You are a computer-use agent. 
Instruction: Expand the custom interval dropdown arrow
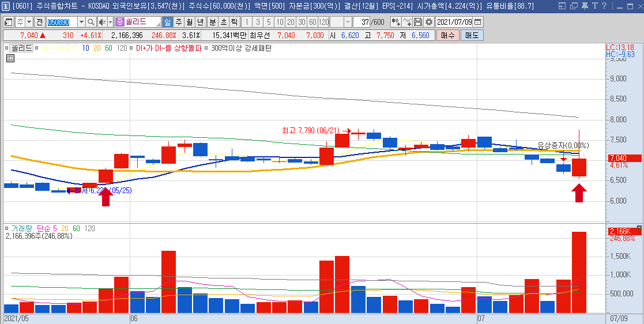[x=348, y=22]
